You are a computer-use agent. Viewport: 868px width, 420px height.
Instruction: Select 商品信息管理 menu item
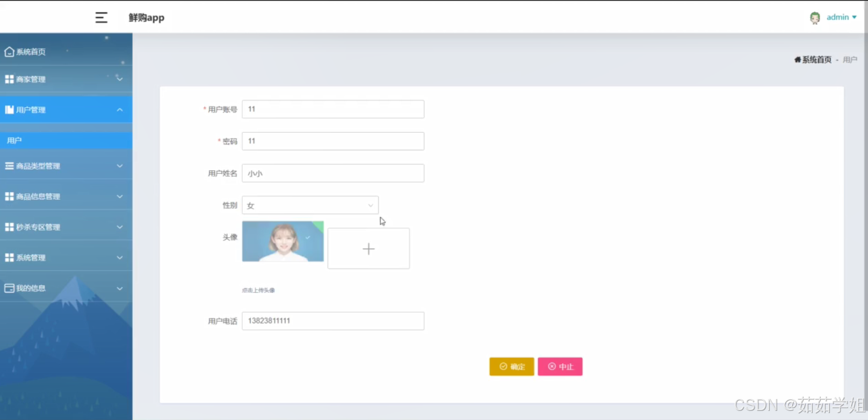(x=66, y=197)
